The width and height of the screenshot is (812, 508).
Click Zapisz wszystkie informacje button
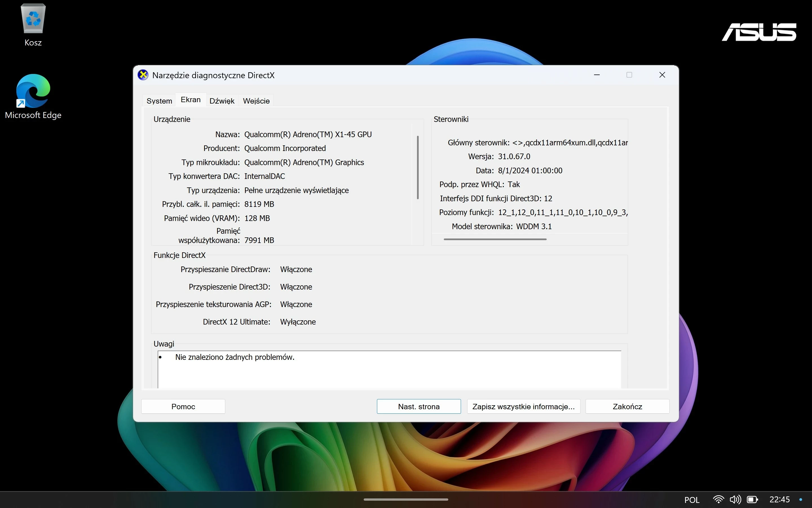524,406
